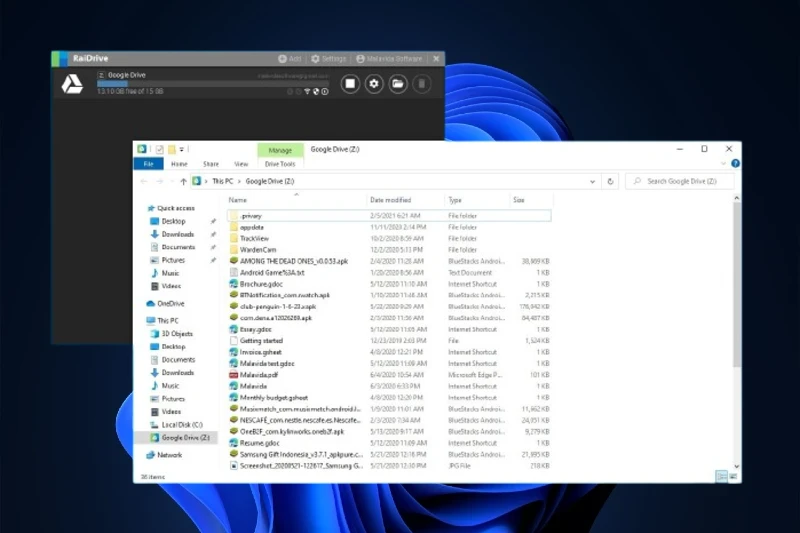Switch to details view in Explorer
800x533 pixels.
coord(722,476)
